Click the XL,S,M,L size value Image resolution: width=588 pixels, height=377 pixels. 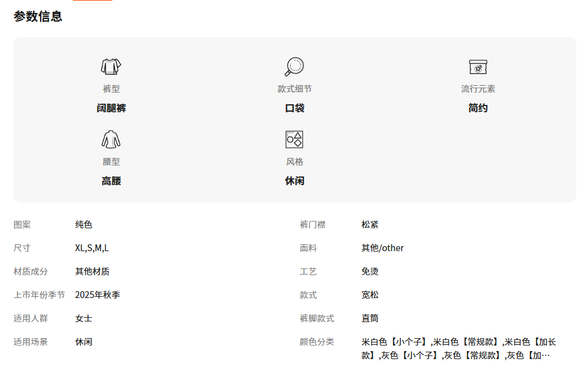(x=92, y=248)
